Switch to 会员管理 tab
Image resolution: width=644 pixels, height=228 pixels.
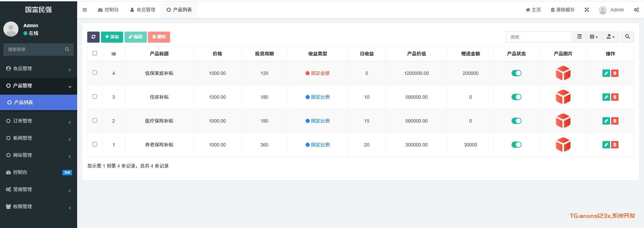[143, 10]
